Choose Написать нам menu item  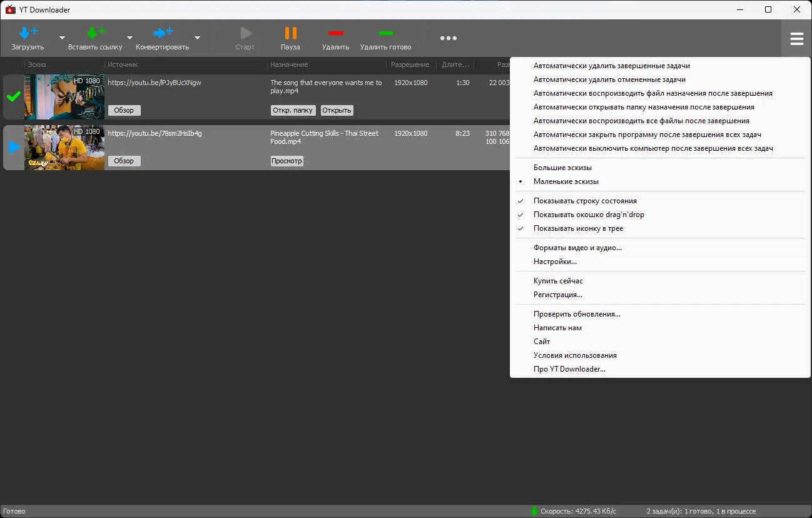660,328
